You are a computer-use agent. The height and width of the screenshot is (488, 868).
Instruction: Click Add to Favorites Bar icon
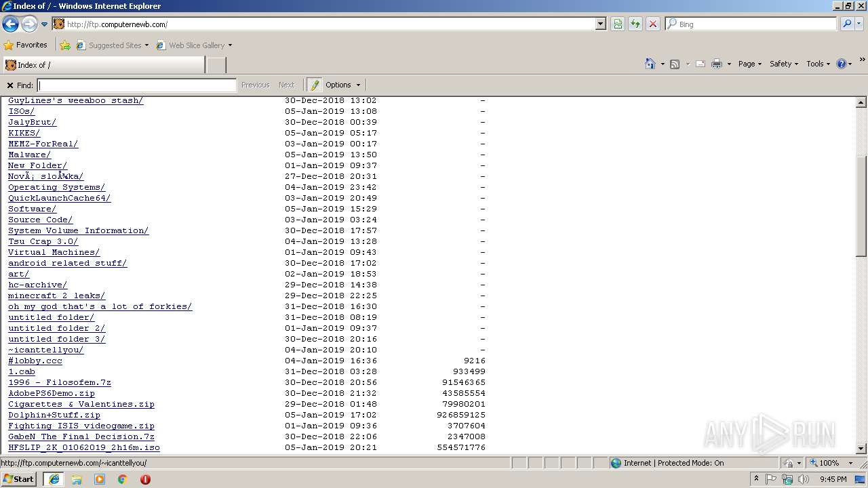click(x=65, y=45)
